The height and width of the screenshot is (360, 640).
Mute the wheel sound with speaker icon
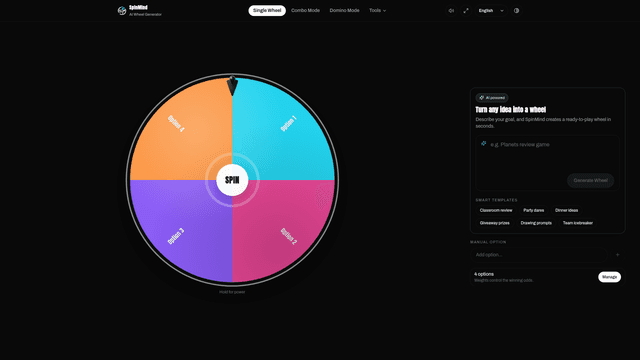(451, 11)
